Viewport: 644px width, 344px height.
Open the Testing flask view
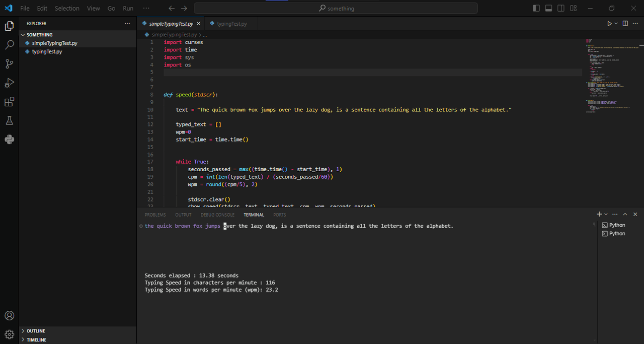9,121
